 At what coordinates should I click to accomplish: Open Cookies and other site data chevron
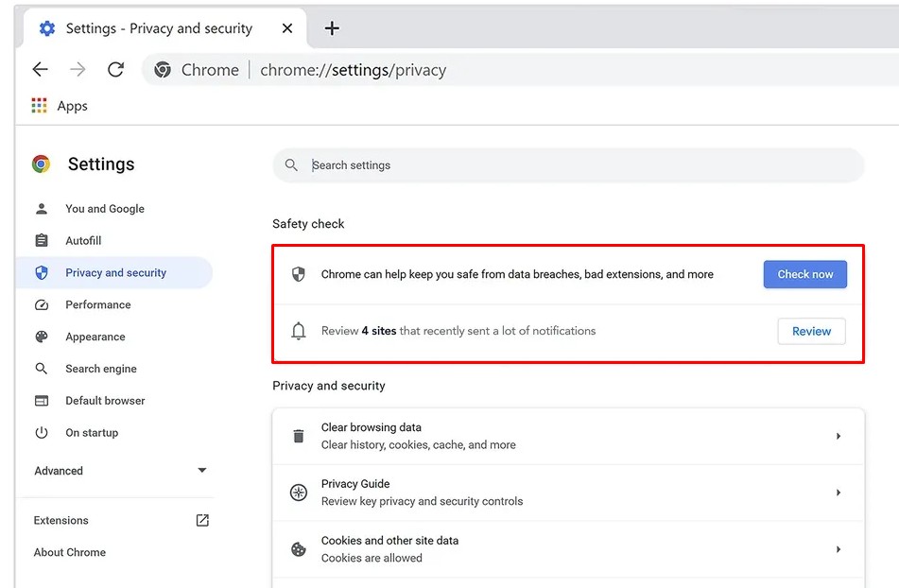point(838,549)
